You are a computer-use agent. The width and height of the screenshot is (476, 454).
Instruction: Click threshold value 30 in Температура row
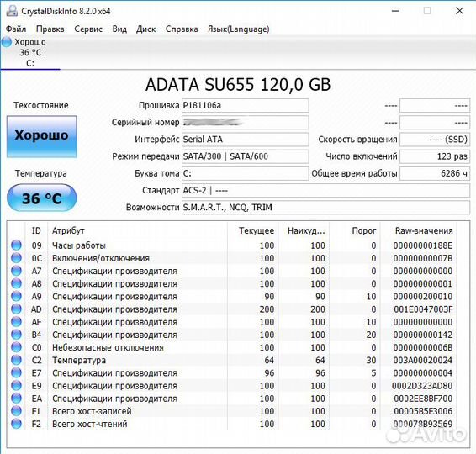(x=371, y=360)
